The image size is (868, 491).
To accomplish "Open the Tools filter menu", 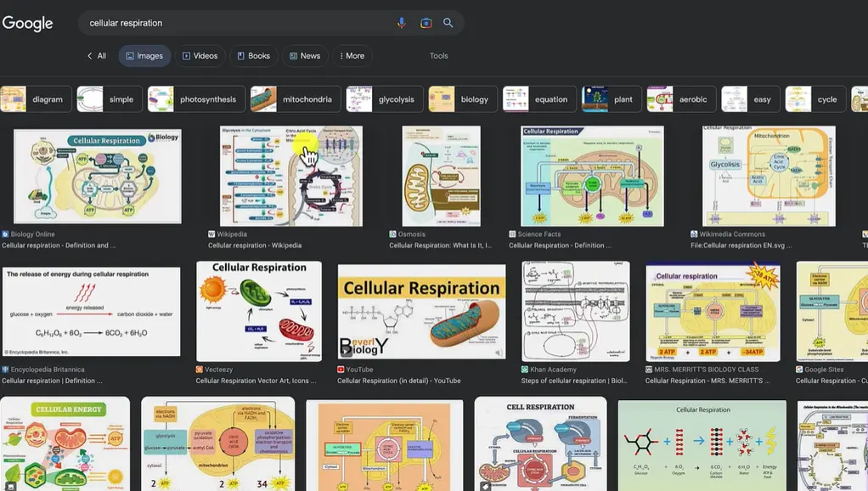I will [x=438, y=56].
